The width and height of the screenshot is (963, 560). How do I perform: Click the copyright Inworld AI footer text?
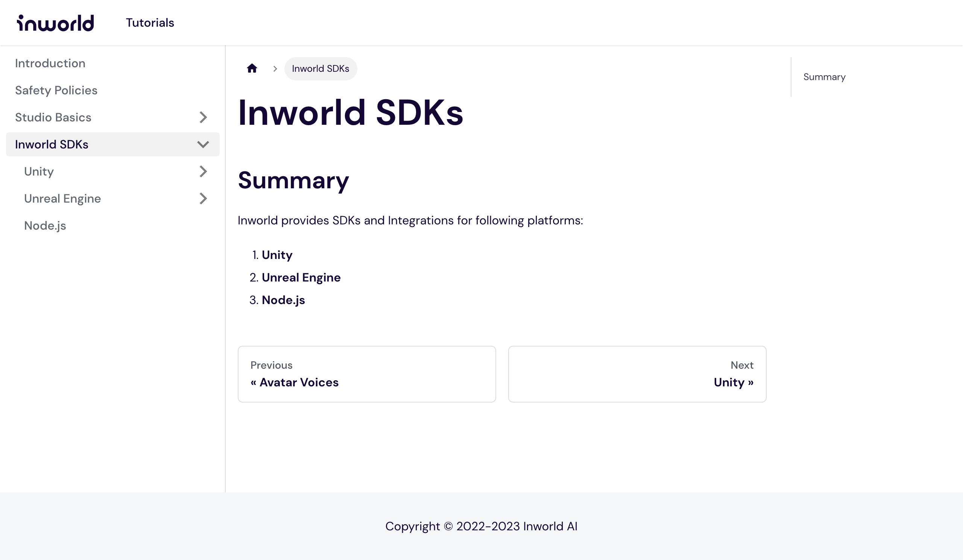(x=481, y=527)
